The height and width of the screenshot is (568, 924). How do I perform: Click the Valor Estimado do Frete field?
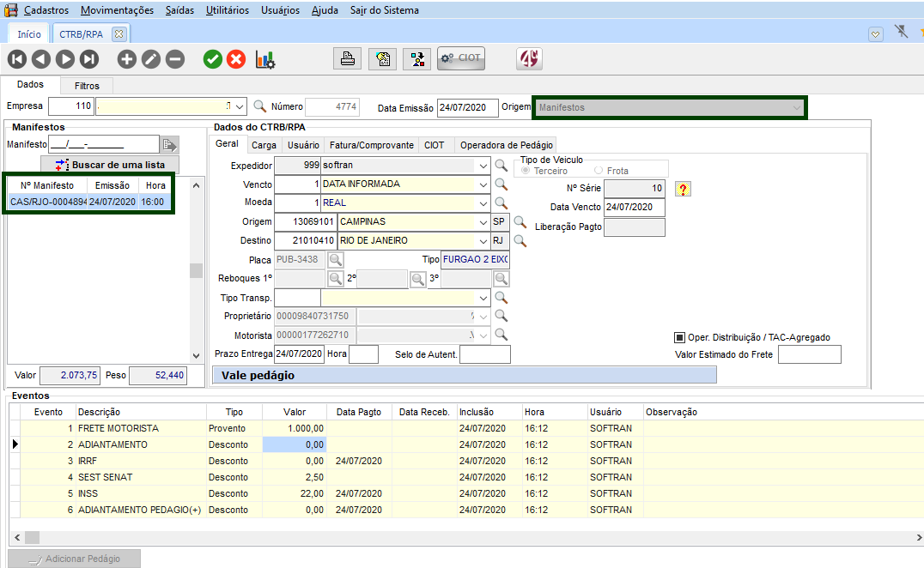pos(809,354)
